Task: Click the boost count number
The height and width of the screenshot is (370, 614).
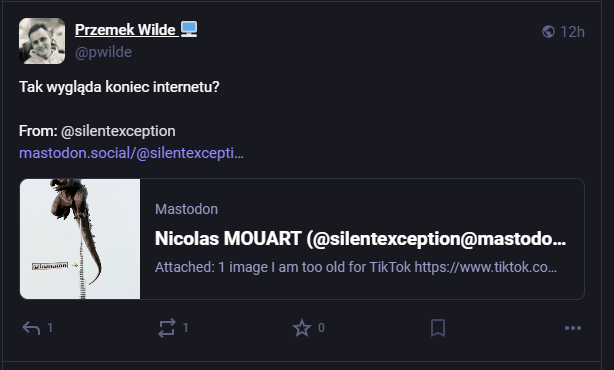Action: [186, 328]
